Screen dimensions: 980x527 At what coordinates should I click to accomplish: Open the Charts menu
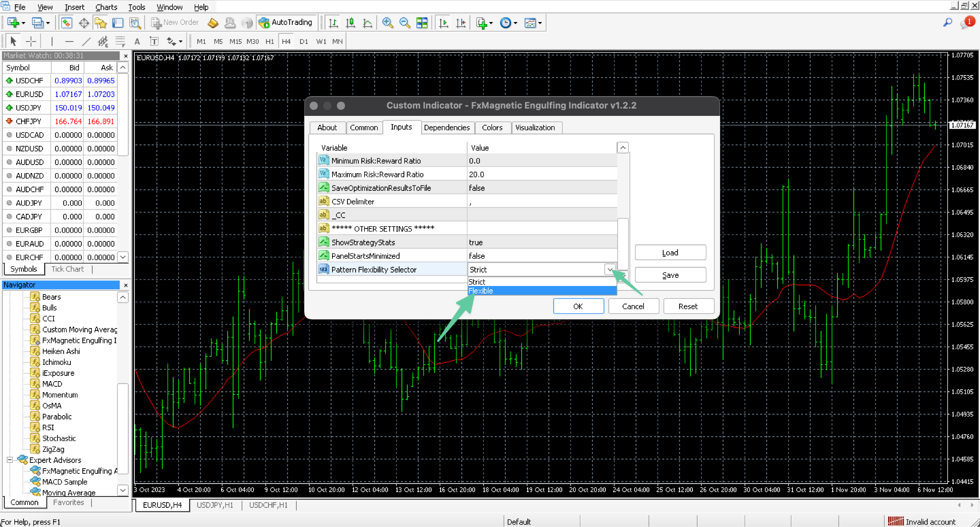[106, 7]
